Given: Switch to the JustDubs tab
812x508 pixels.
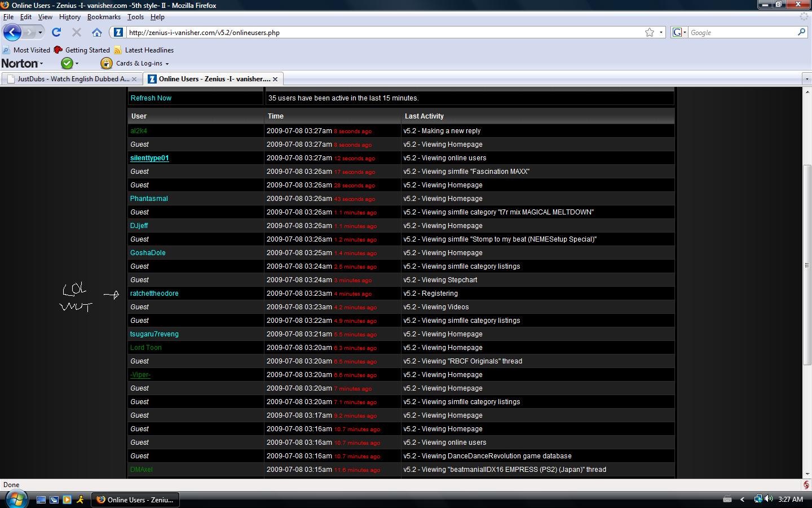Looking at the screenshot, I should pos(72,79).
